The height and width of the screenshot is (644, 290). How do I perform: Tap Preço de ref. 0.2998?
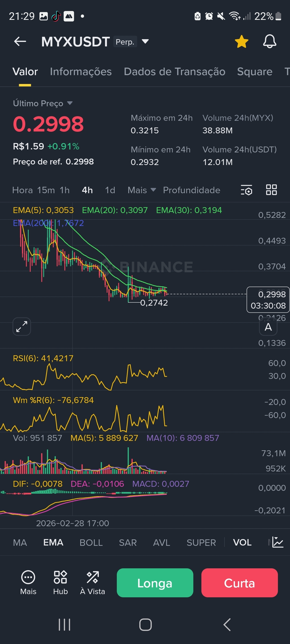click(x=53, y=162)
